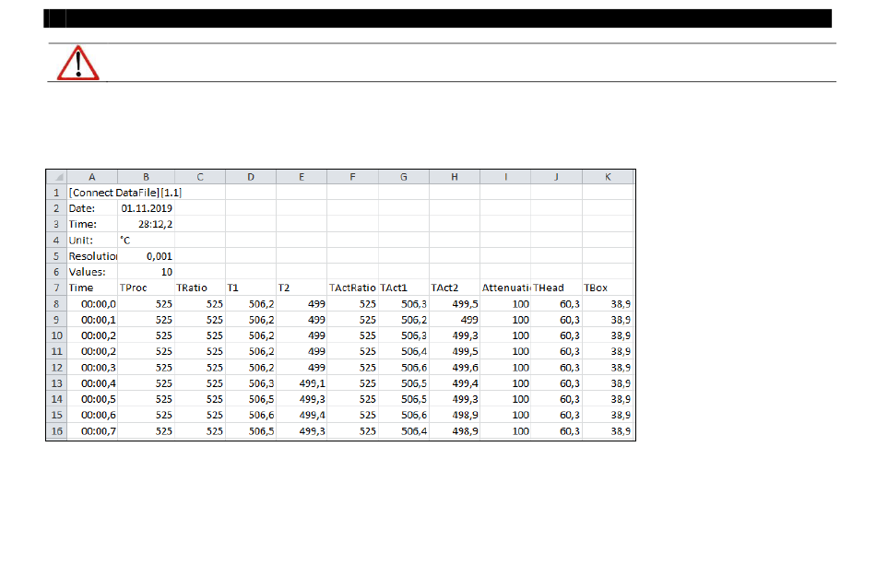Click the 'TAct2' column heading

pos(455,288)
